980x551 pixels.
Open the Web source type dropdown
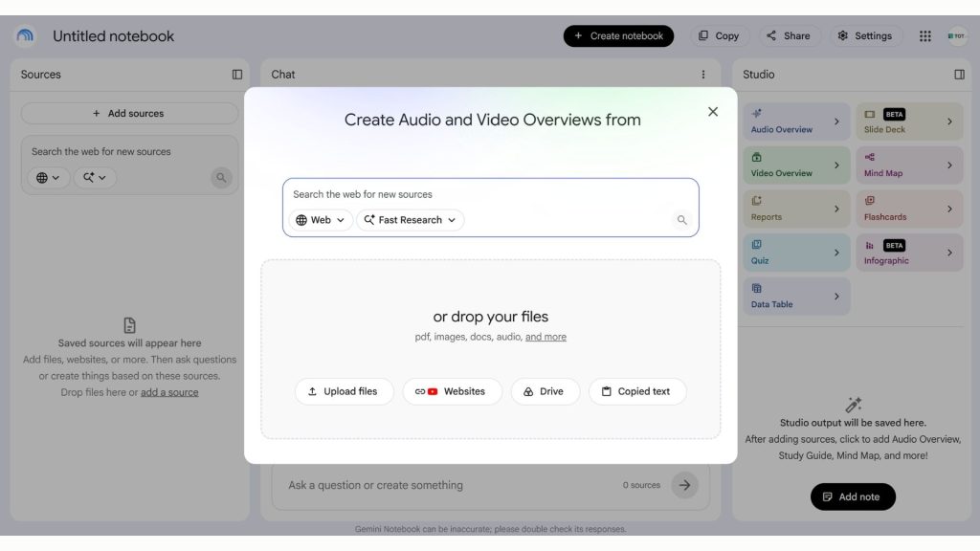click(x=320, y=220)
